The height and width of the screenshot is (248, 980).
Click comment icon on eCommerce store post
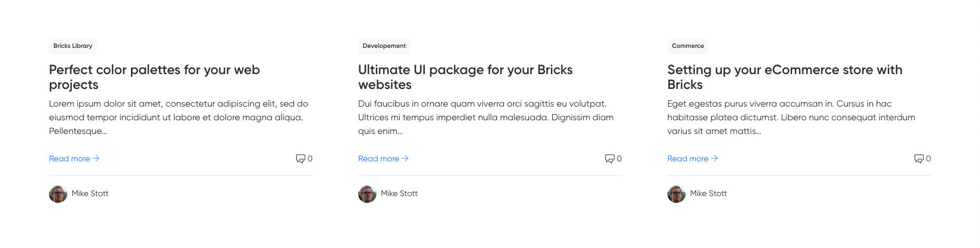919,158
